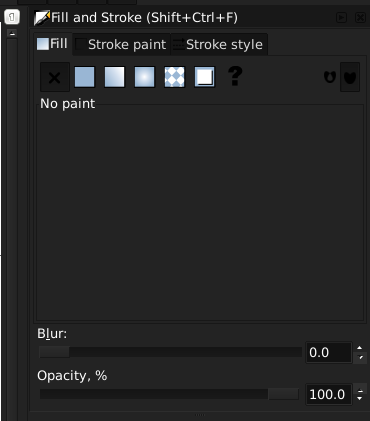Image resolution: width=370 pixels, height=421 pixels.
Task: Click the Unset paint question mark icon
Action: [235, 76]
